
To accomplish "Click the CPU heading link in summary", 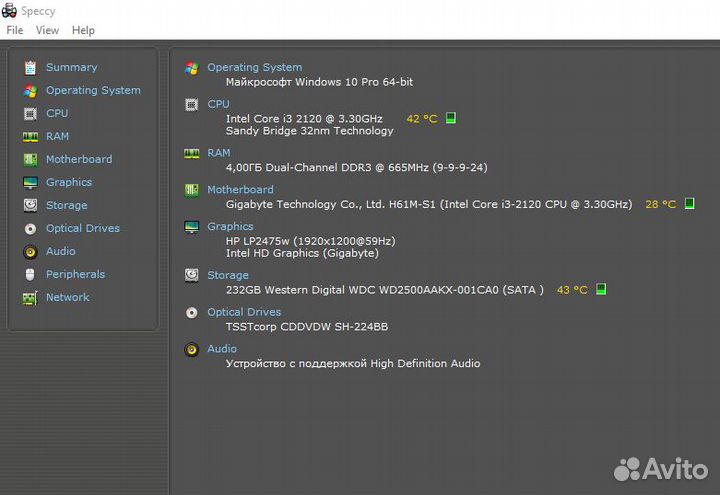I will click(218, 104).
